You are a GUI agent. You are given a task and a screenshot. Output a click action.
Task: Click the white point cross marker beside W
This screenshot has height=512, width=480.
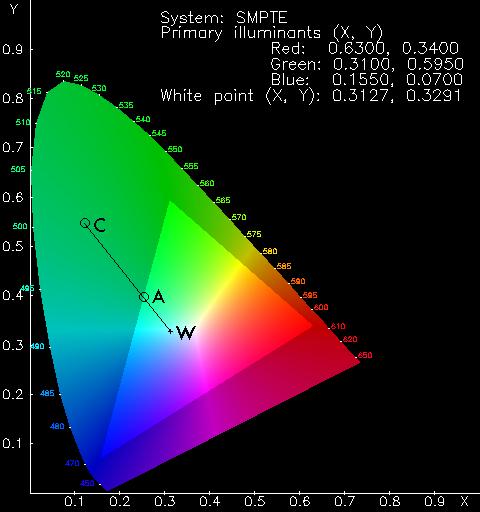[170, 331]
